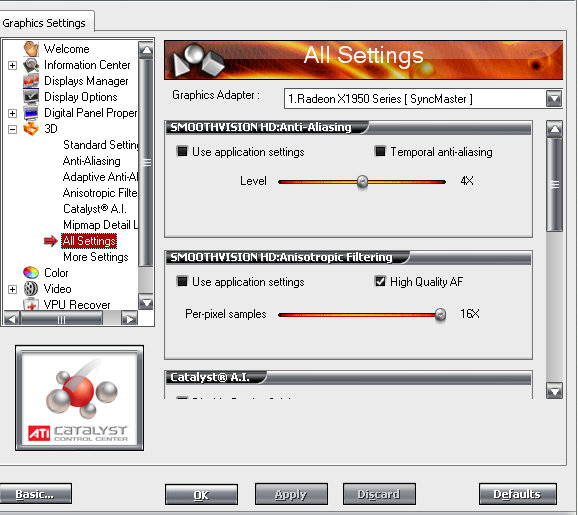Expand the Video tree node
The image size is (578, 515).
click(12, 289)
